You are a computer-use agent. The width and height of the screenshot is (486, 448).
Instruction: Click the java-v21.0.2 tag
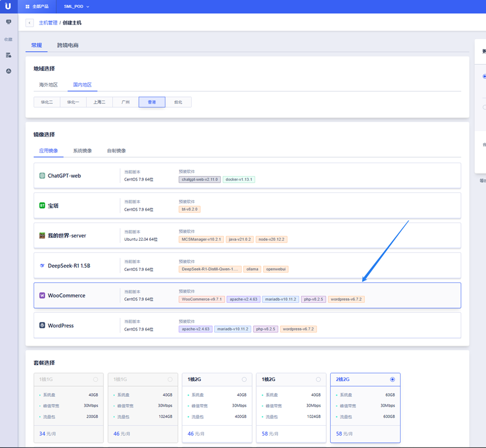240,239
